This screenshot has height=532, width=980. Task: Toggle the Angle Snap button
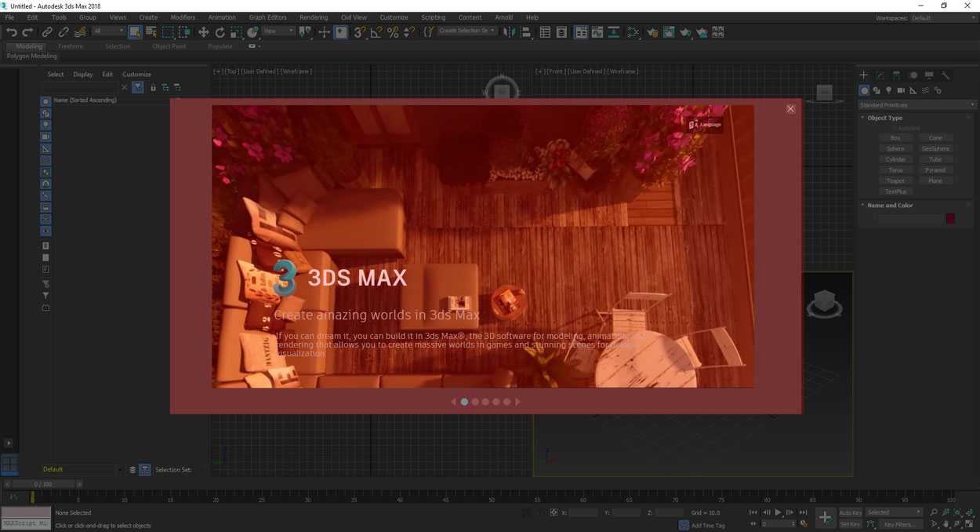[x=376, y=32]
